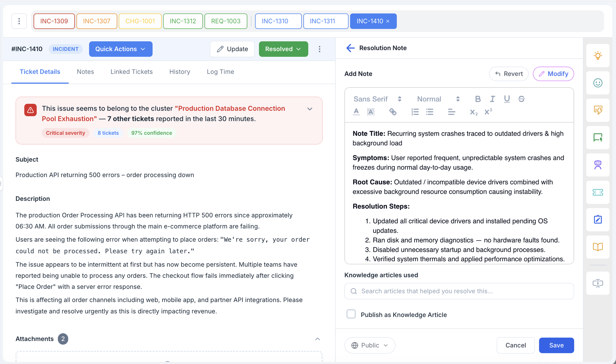Viewport: 616px width, 364px height.
Task: Open the text alignment option
Action: [452, 112]
